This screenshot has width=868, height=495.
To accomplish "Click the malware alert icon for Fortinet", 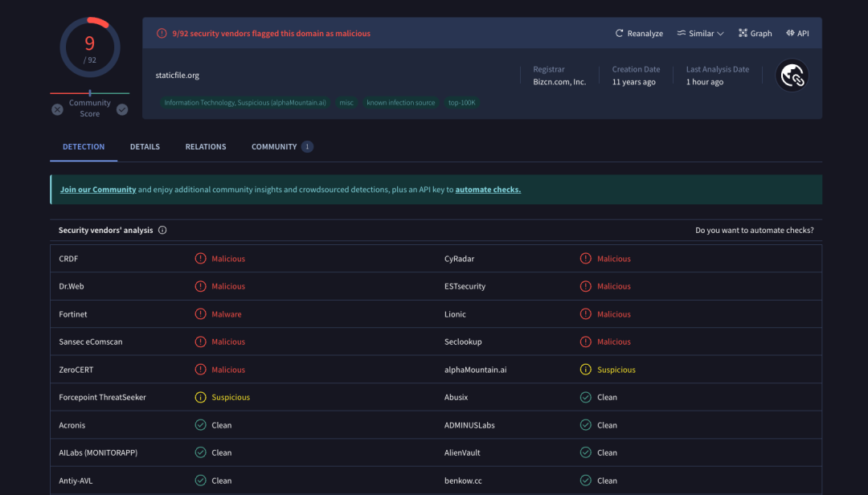I will tap(200, 314).
